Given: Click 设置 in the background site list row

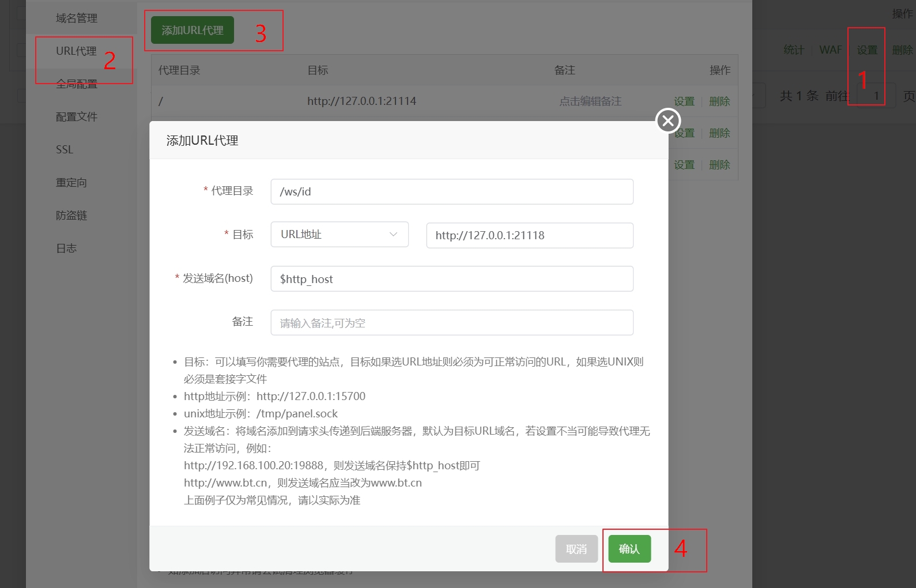Looking at the screenshot, I should coord(867,50).
